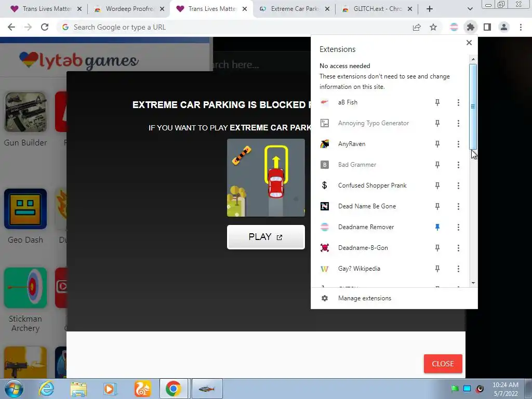Open more options for Dead Name Be Gone
This screenshot has height=399, width=532.
[x=458, y=206]
